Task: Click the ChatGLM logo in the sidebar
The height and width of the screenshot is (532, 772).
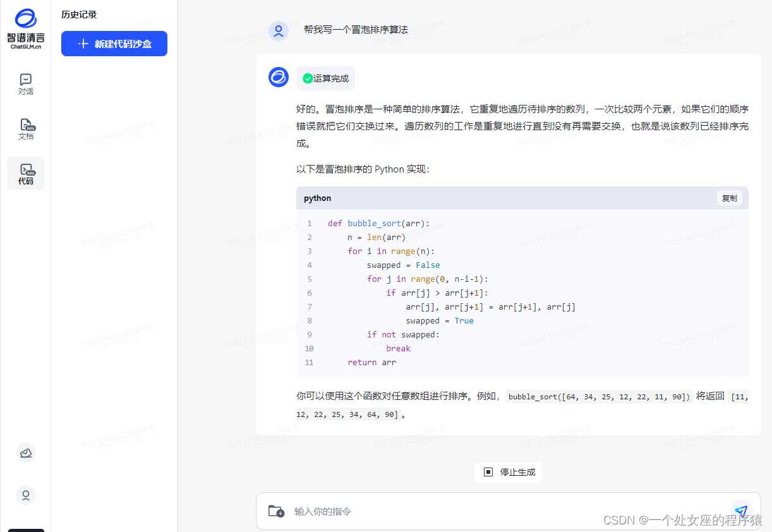Action: point(26,29)
